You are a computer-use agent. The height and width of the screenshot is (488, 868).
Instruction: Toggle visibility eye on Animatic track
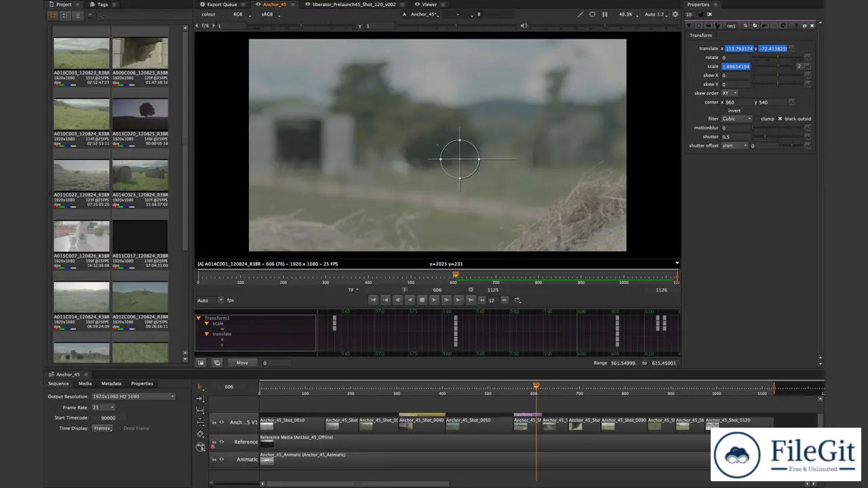pyautogui.click(x=221, y=460)
